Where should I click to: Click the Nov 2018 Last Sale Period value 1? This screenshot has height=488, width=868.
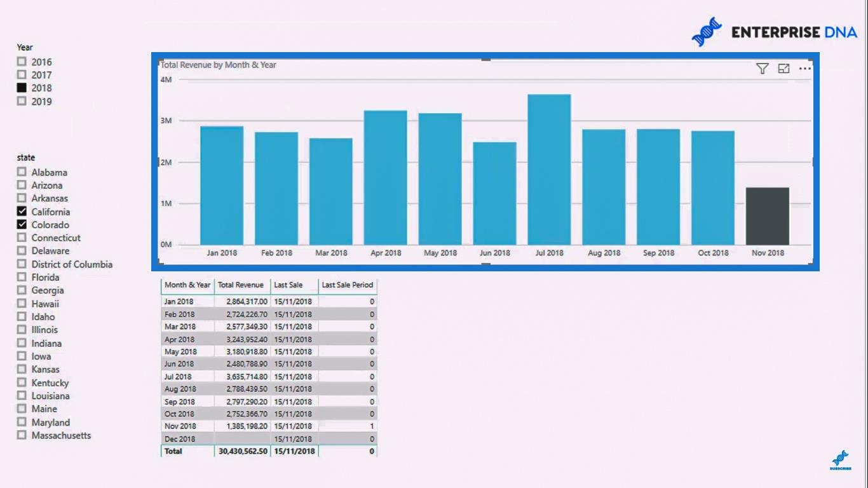(x=372, y=426)
